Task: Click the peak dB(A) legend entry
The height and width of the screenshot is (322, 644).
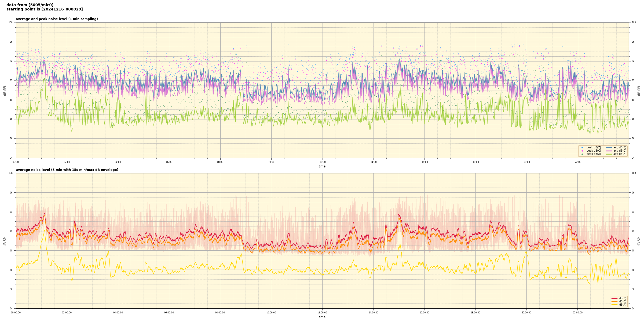Action: click(x=594, y=154)
